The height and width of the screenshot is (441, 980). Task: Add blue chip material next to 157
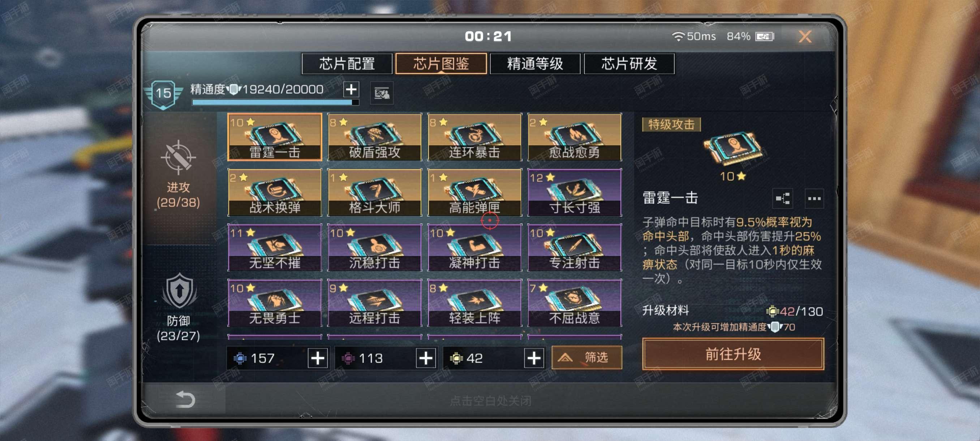pos(318,358)
